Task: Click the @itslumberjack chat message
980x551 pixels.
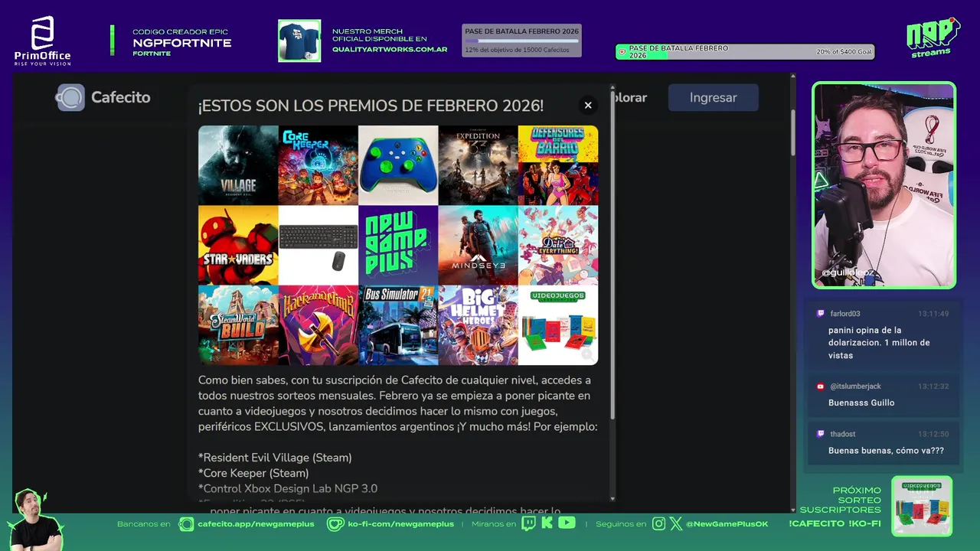Action: (x=883, y=395)
